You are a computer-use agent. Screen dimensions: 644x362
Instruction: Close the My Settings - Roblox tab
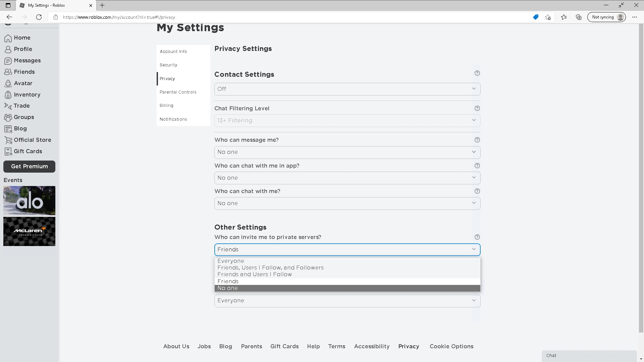tap(91, 5)
